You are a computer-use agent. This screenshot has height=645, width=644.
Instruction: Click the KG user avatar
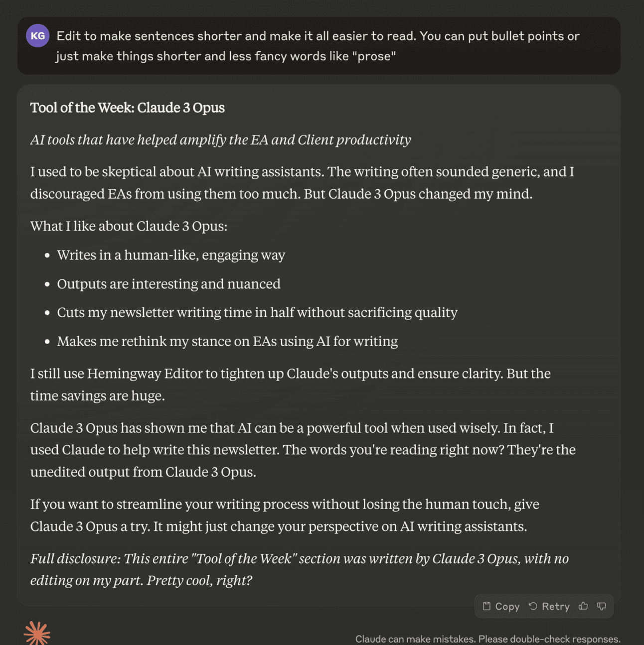37,36
